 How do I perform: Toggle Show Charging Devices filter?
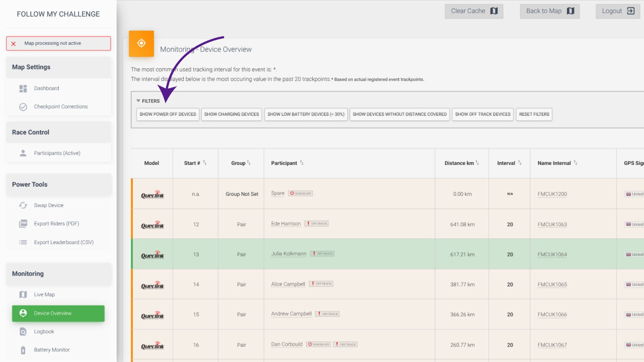(231, 114)
